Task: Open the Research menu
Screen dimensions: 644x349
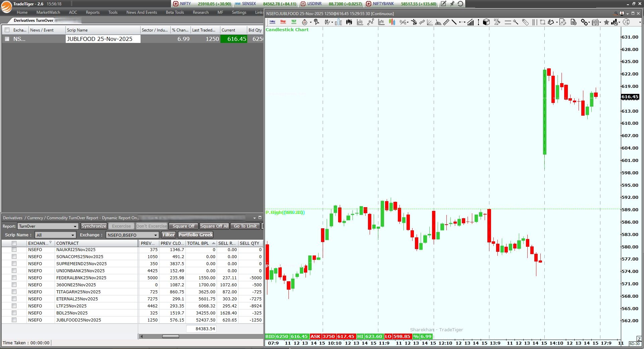Action: [x=201, y=12]
